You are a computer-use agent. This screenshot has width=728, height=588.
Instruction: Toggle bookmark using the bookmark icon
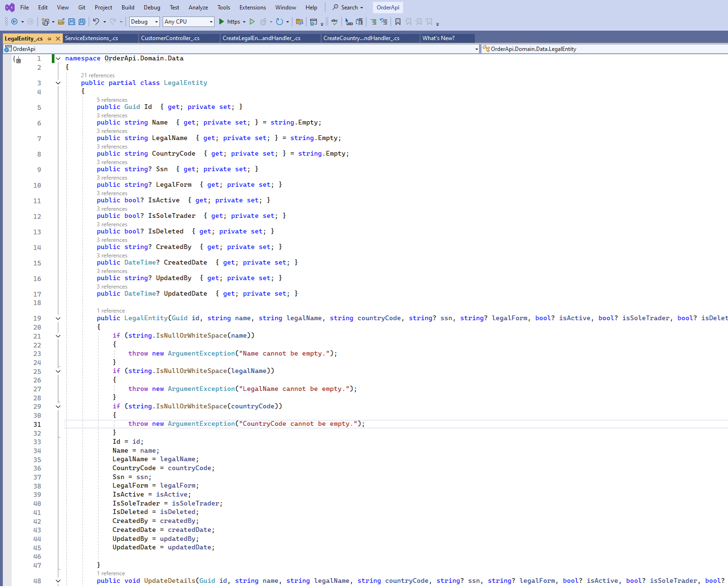pos(398,22)
